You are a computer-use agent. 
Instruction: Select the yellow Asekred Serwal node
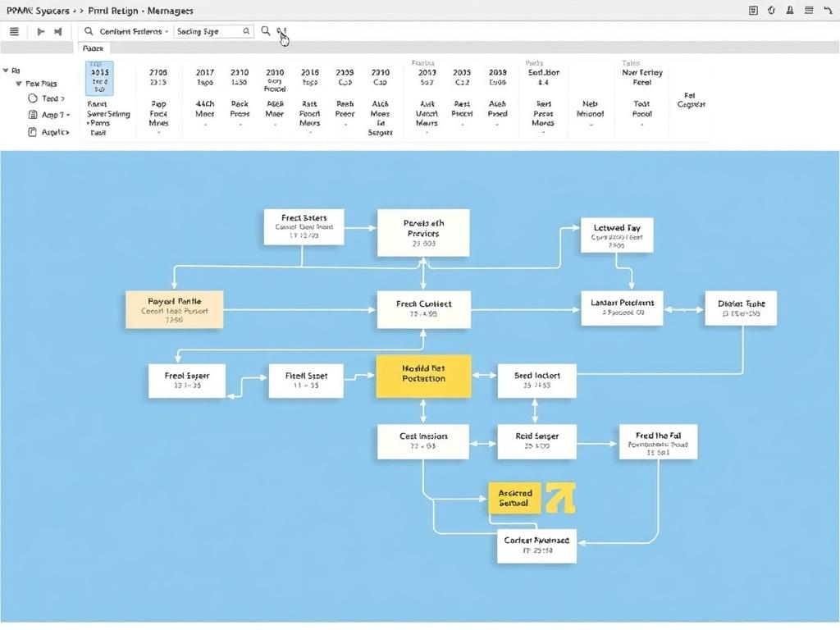[515, 498]
